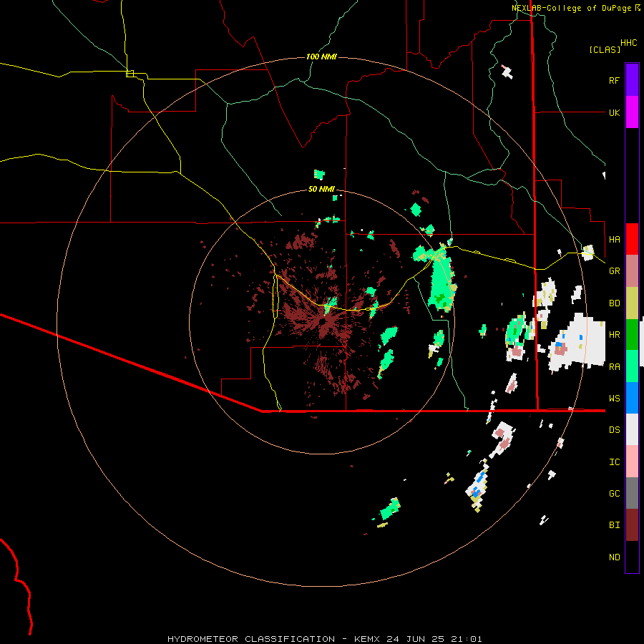Click the RF legend label
This screenshot has height=644, width=644.
pyautogui.click(x=614, y=80)
